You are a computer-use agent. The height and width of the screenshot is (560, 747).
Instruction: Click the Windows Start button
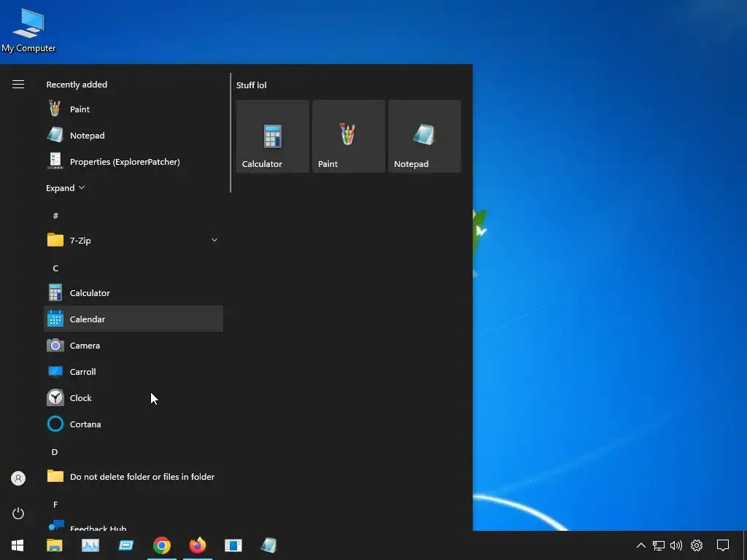point(18,545)
